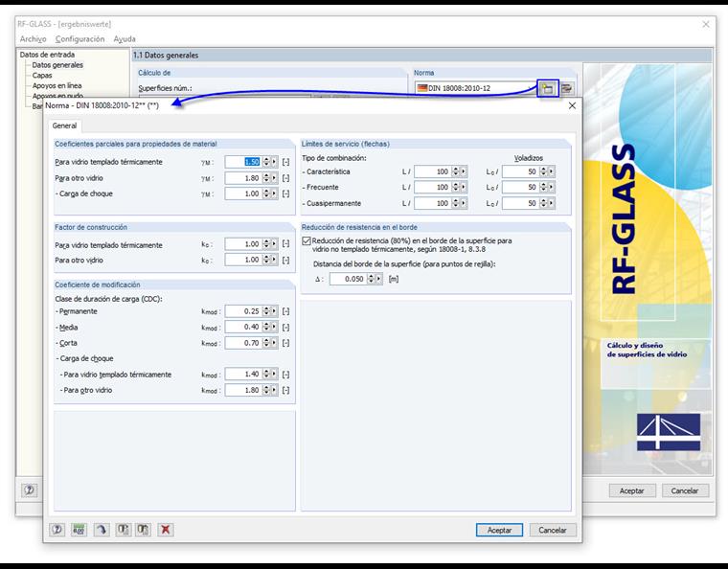Click the γM 1.80 input for other glass
Viewport: 728px width, 569px height.
(x=243, y=178)
